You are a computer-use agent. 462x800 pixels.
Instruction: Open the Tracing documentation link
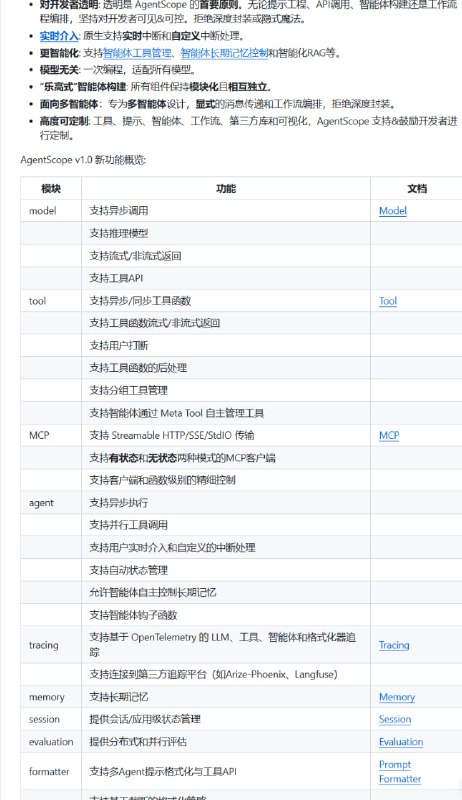coord(394,645)
